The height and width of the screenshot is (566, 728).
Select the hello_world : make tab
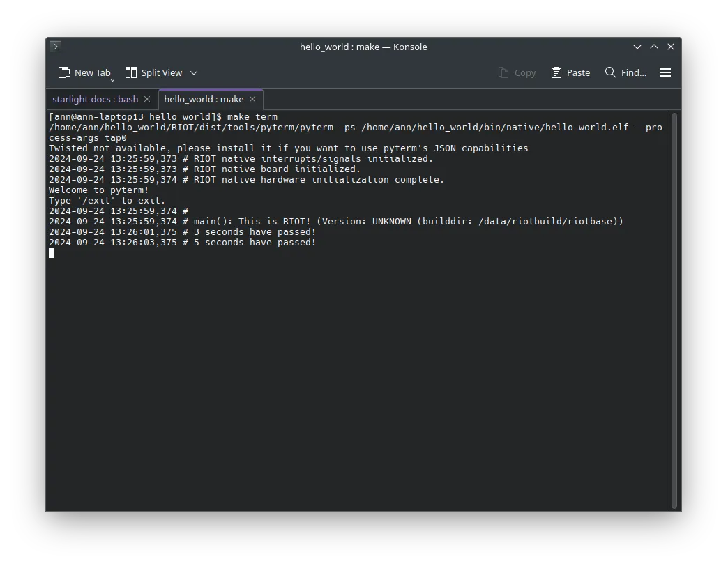[x=204, y=99]
